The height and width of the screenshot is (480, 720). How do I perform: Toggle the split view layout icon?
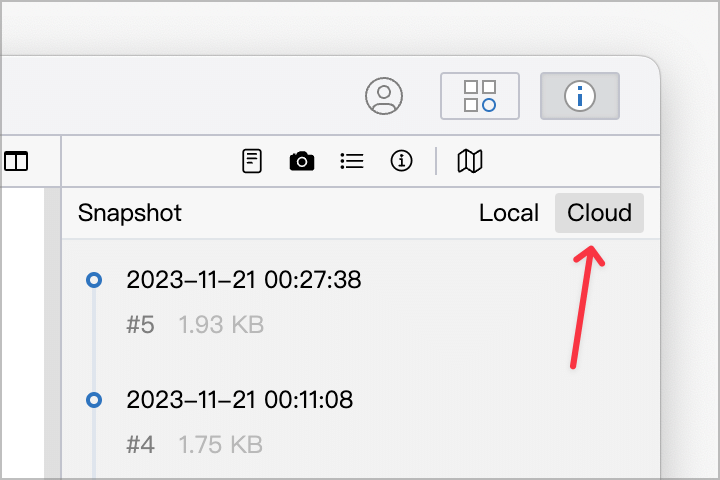click(x=16, y=161)
